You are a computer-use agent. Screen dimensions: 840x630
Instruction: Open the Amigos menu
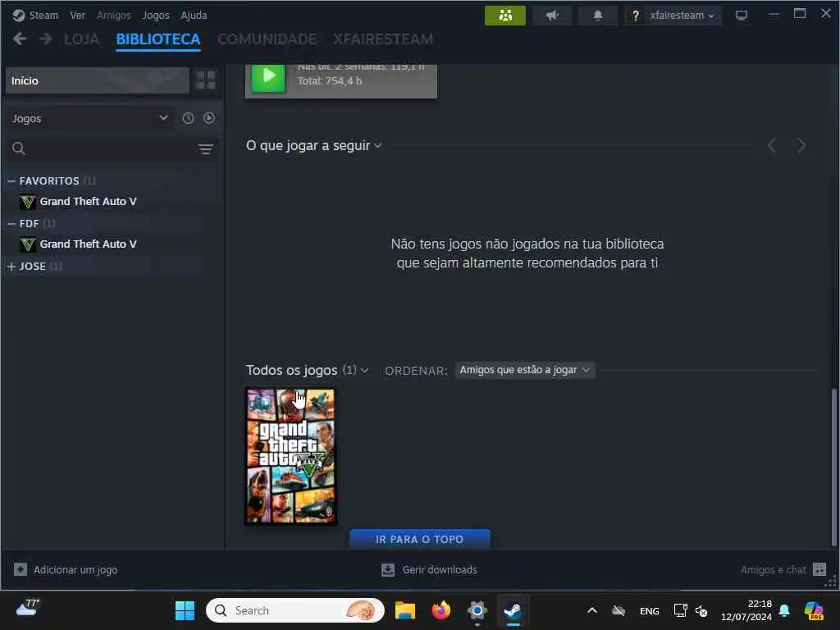pos(113,15)
